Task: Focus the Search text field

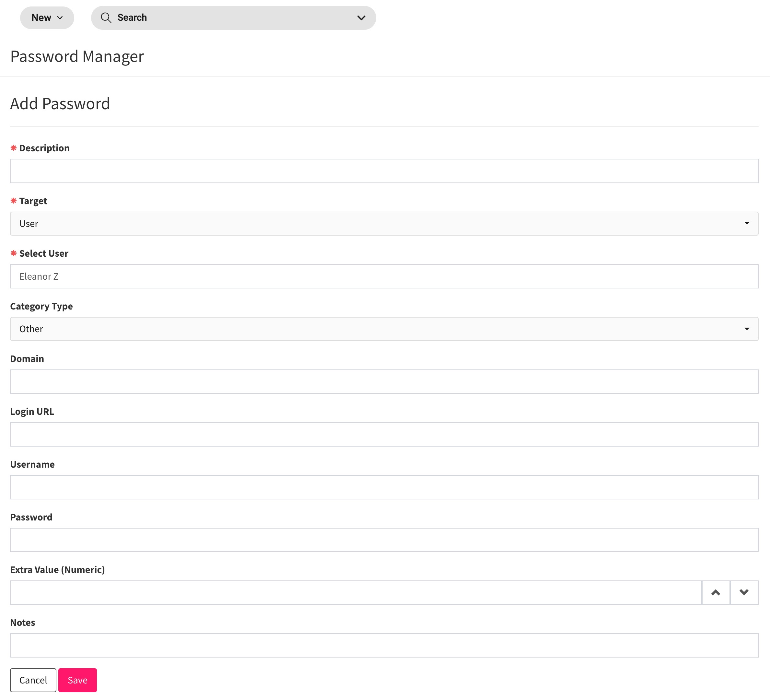Action: click(x=233, y=17)
